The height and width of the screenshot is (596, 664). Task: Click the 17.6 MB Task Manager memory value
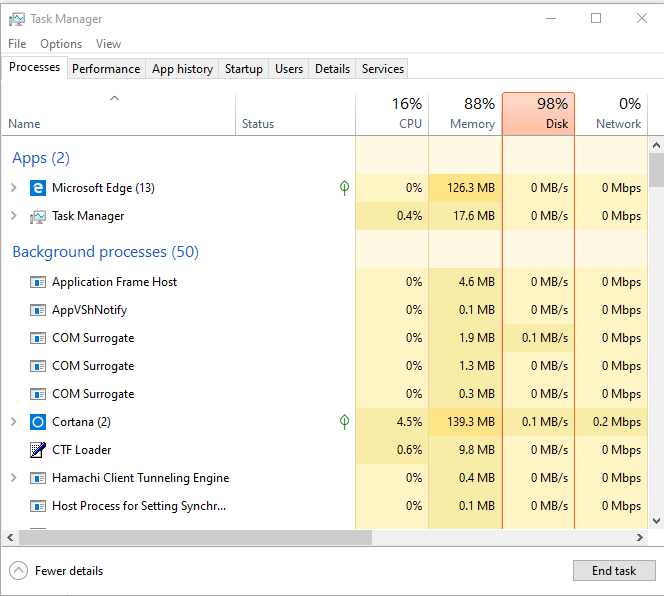point(474,216)
